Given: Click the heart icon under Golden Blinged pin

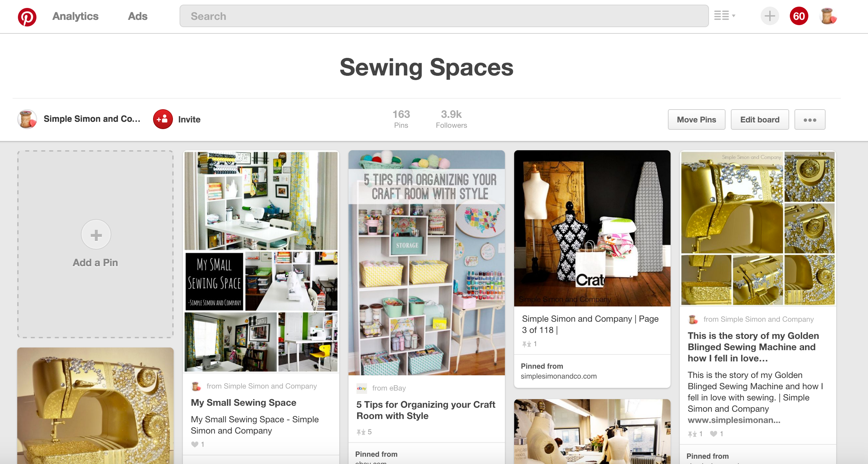Looking at the screenshot, I should (713, 434).
